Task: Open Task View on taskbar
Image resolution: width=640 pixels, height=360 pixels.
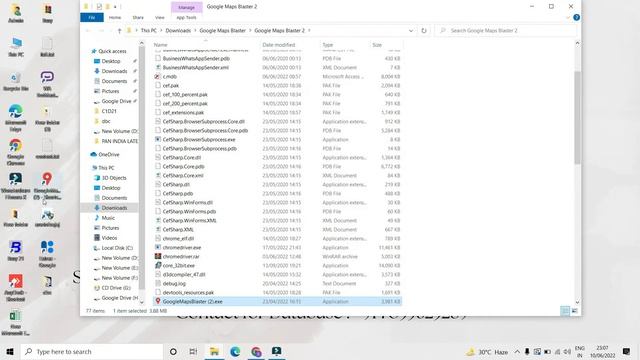Action: pyautogui.click(x=193, y=352)
